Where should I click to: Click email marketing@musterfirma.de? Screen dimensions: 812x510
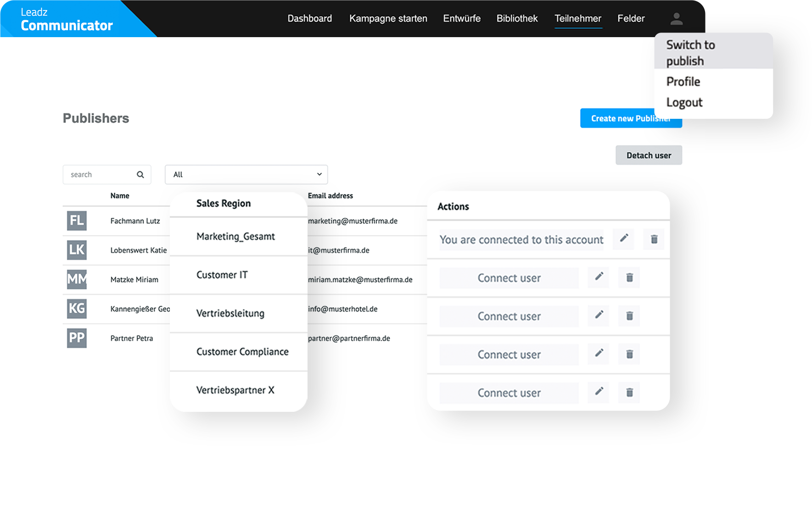353,221
